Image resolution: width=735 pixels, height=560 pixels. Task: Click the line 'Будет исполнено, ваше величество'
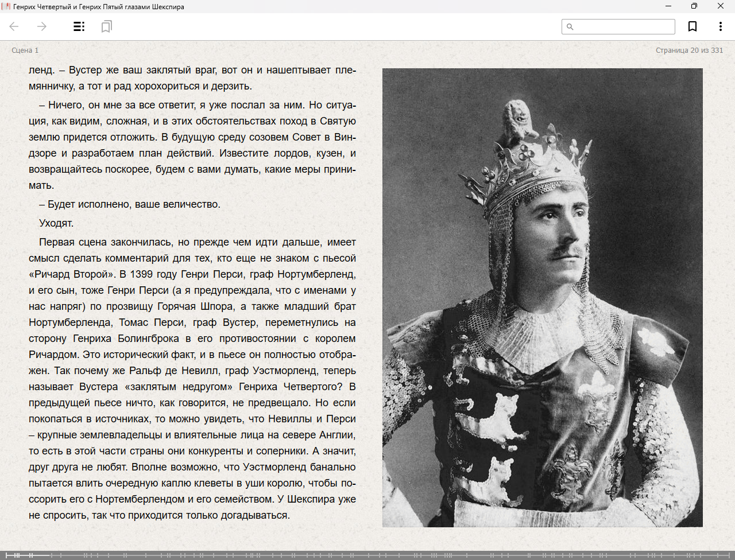pos(130,204)
